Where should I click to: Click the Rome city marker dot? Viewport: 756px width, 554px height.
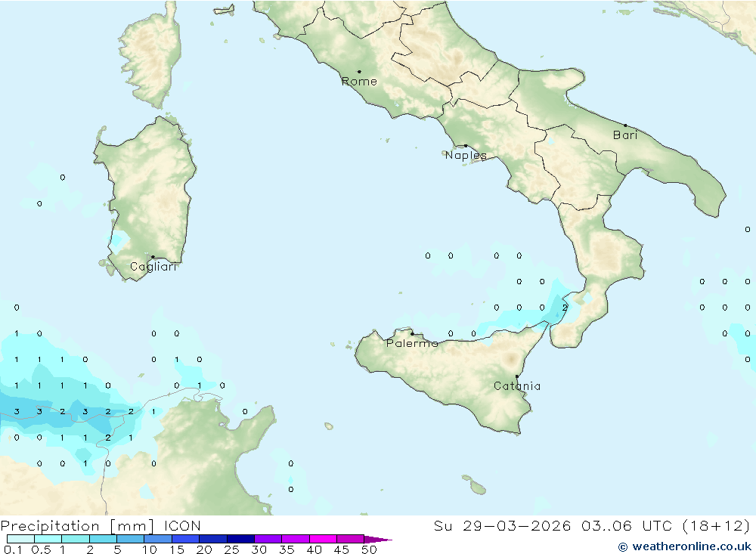click(359, 72)
